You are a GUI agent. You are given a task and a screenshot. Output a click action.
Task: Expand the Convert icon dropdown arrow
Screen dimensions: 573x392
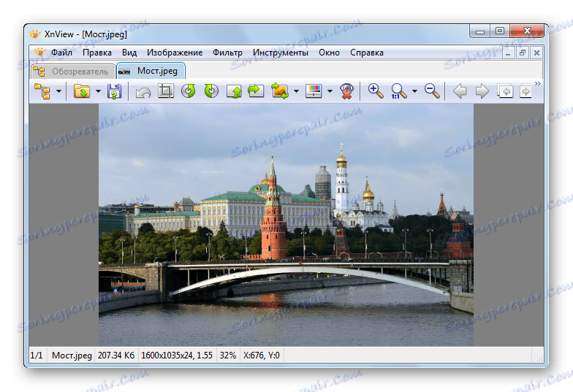[x=296, y=91]
